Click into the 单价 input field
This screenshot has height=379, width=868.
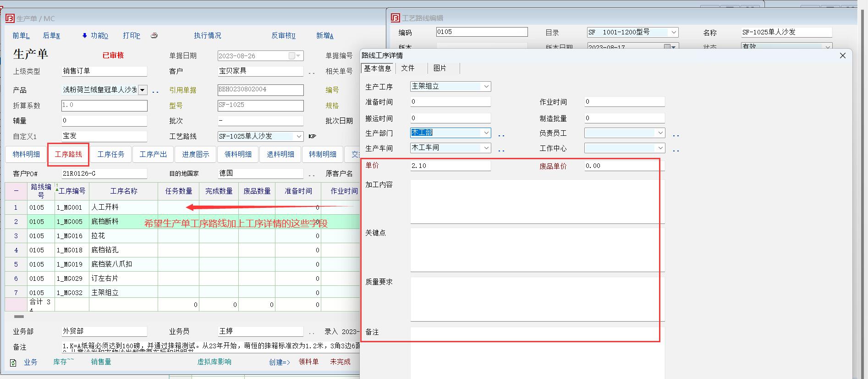point(450,166)
